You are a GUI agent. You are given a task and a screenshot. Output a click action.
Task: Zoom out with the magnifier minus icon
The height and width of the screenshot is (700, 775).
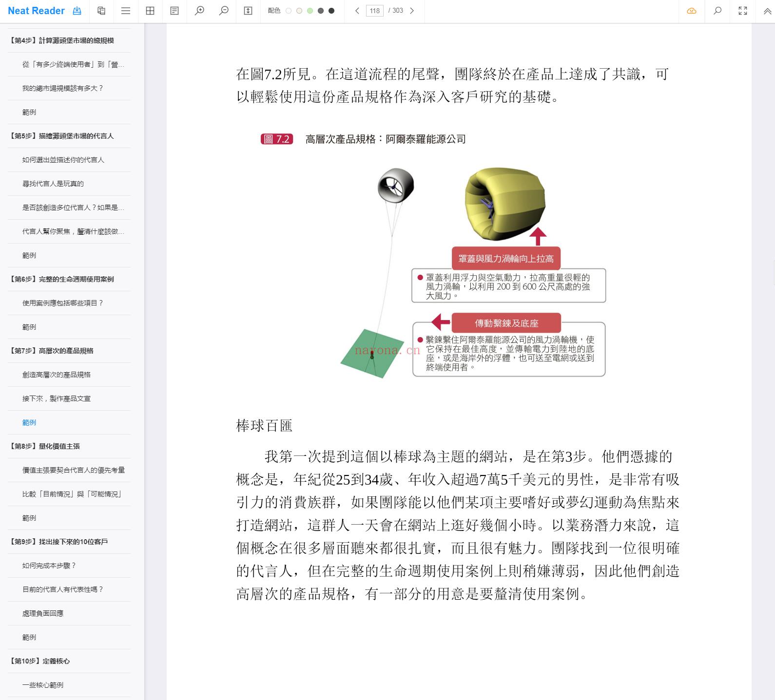click(x=224, y=11)
